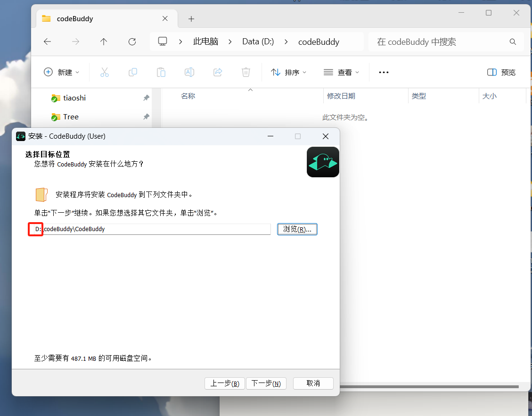The image size is (532, 416).
Task: Click the Rename icon in toolbar
Action: [189, 72]
